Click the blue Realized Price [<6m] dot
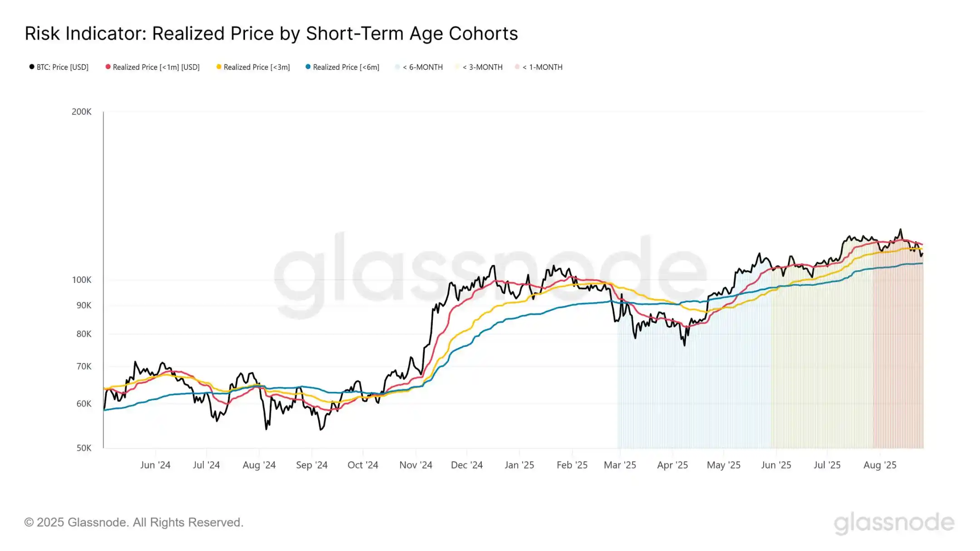 [x=308, y=67]
